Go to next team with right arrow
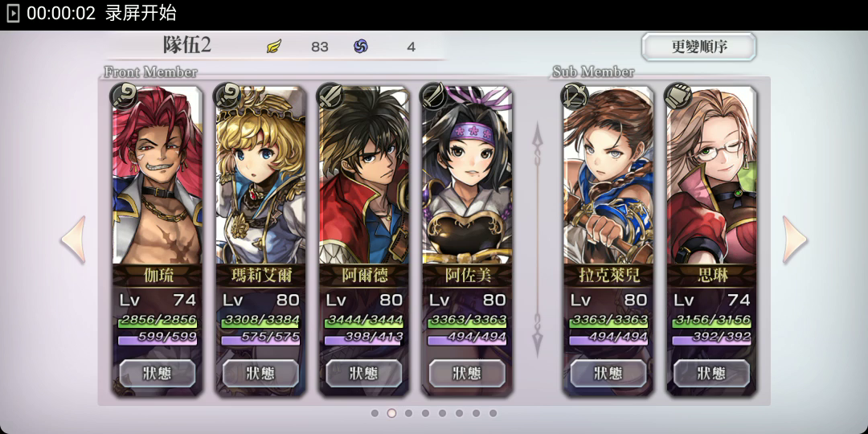This screenshot has height=434, width=868. (794, 240)
